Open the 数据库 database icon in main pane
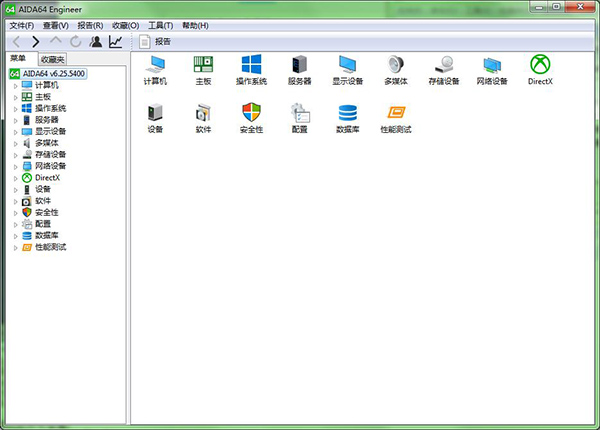600x430 pixels. tap(347, 118)
